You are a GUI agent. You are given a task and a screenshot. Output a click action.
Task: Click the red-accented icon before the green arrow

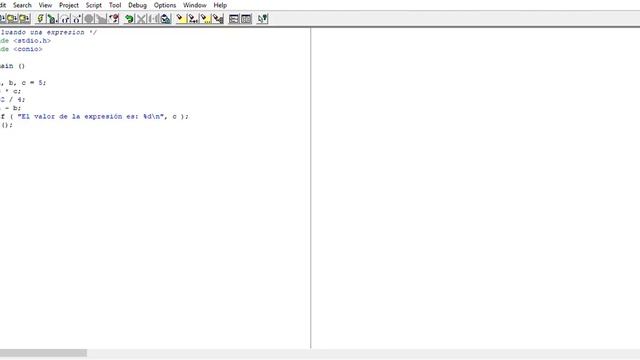point(113,19)
